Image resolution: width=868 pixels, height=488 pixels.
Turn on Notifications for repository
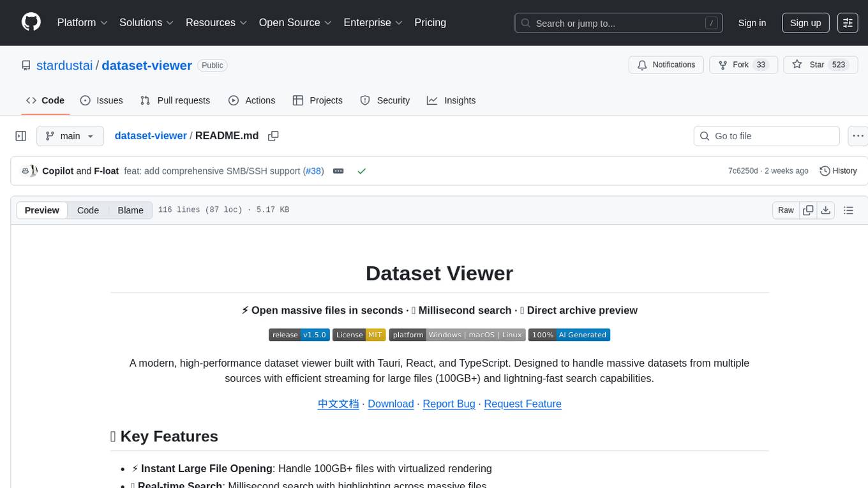point(666,65)
